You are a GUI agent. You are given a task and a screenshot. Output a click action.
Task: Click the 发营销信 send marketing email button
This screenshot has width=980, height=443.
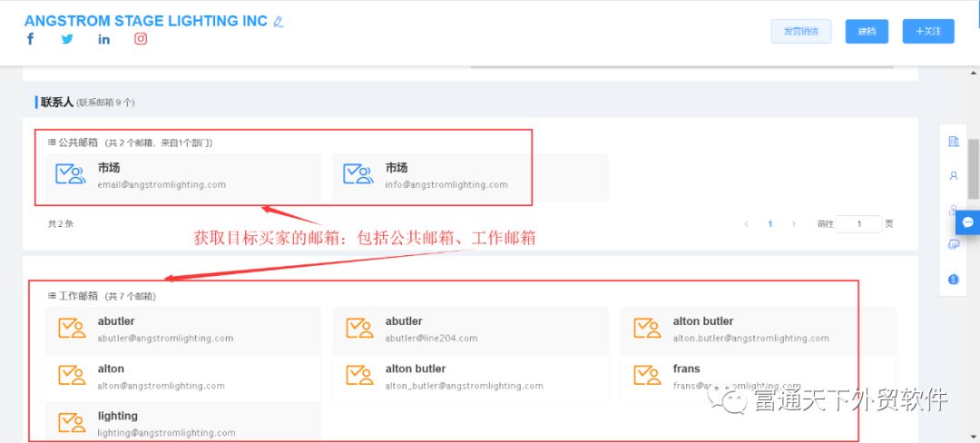(x=800, y=31)
